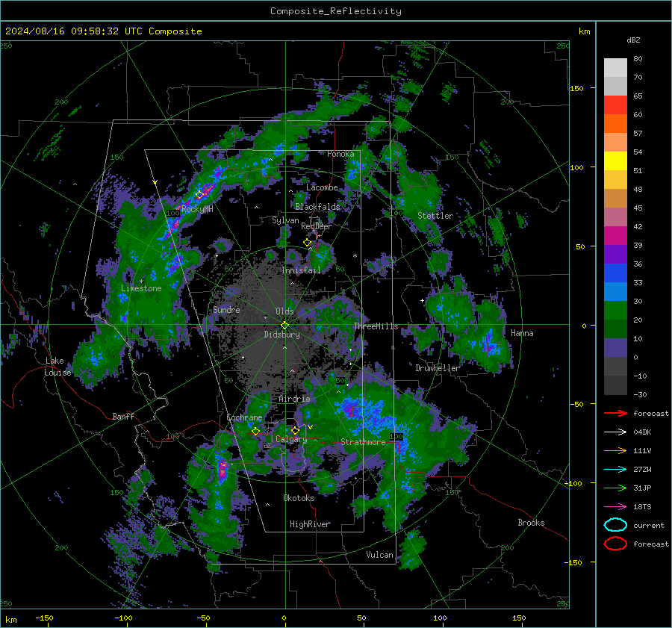Pick the purple swatch below the 39 label
The height and width of the screenshot is (628, 672).
615,255
